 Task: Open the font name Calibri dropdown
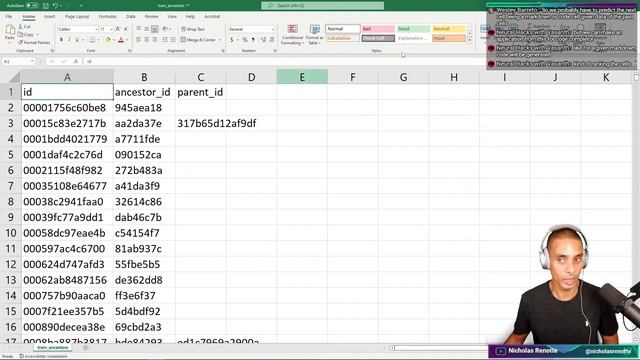click(97, 29)
